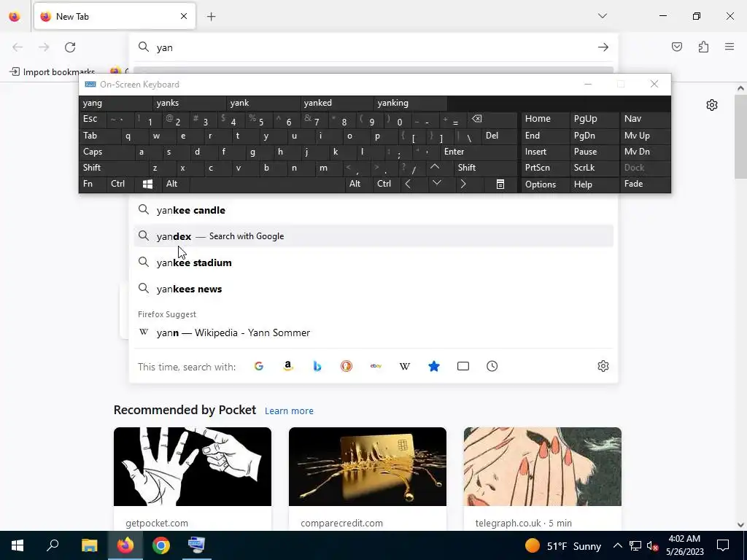Toggle right Ctrl key on On-Screen Keyboard
This screenshot has height=560, width=747.
click(387, 184)
